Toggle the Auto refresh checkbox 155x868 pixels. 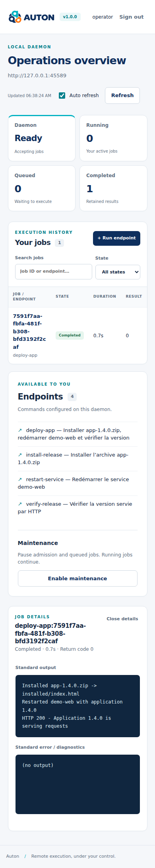point(62,96)
